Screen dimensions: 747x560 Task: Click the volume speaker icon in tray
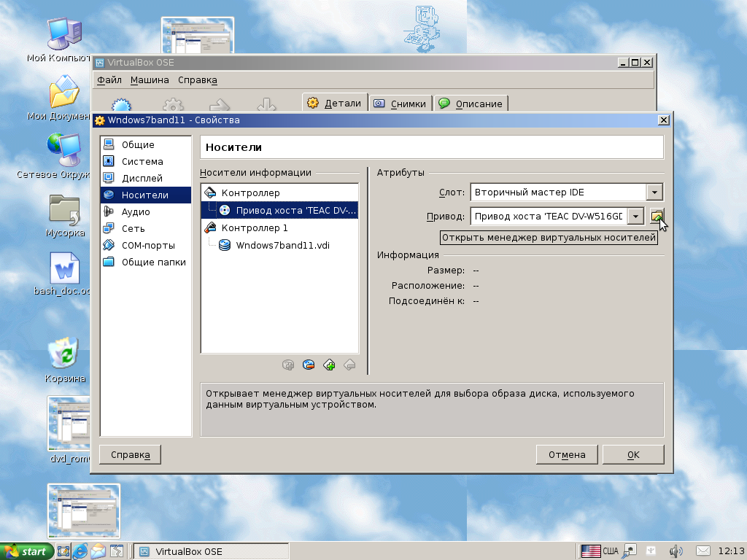(676, 551)
